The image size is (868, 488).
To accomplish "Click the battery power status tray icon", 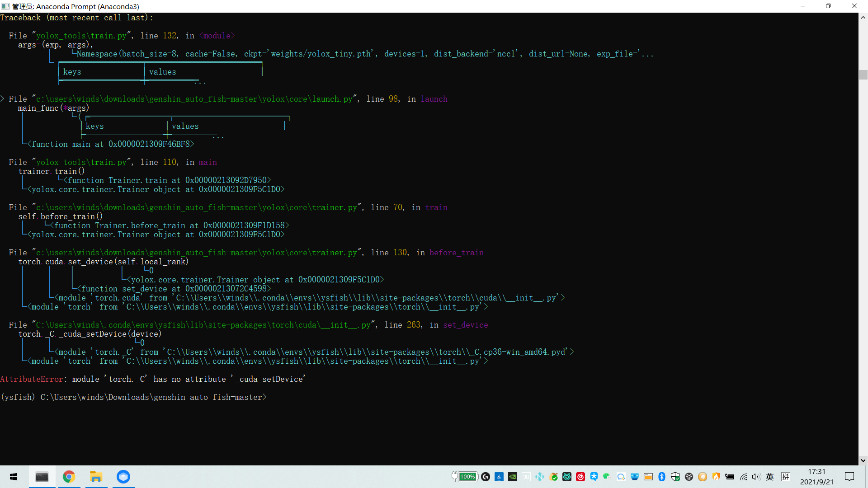I will point(730,477).
